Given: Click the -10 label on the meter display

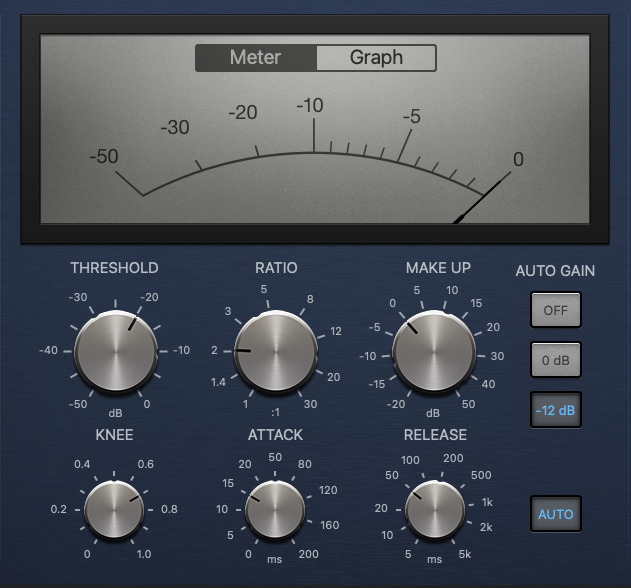Looking at the screenshot, I should click(312, 105).
